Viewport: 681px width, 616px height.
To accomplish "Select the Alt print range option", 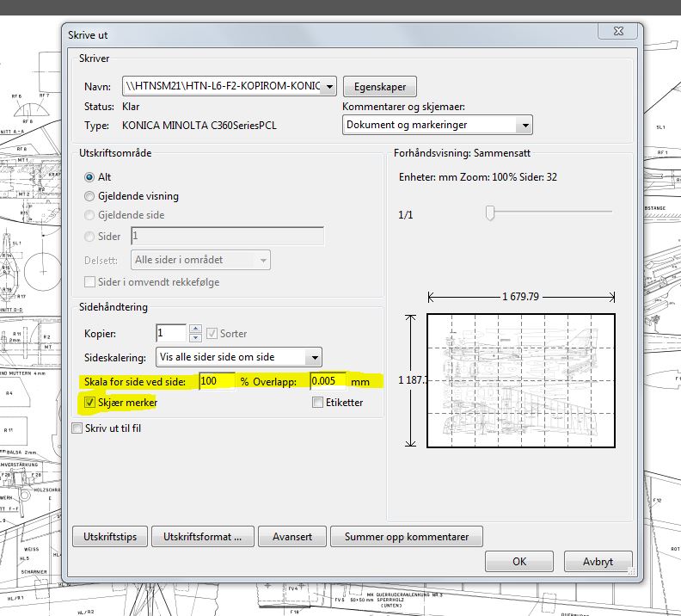I will point(90,176).
